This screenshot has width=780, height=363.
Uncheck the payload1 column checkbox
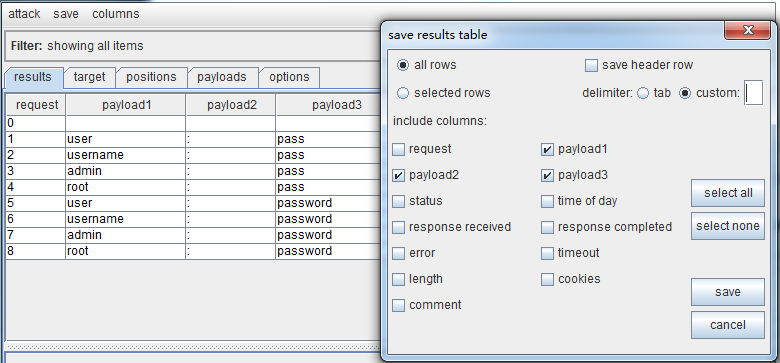point(547,149)
